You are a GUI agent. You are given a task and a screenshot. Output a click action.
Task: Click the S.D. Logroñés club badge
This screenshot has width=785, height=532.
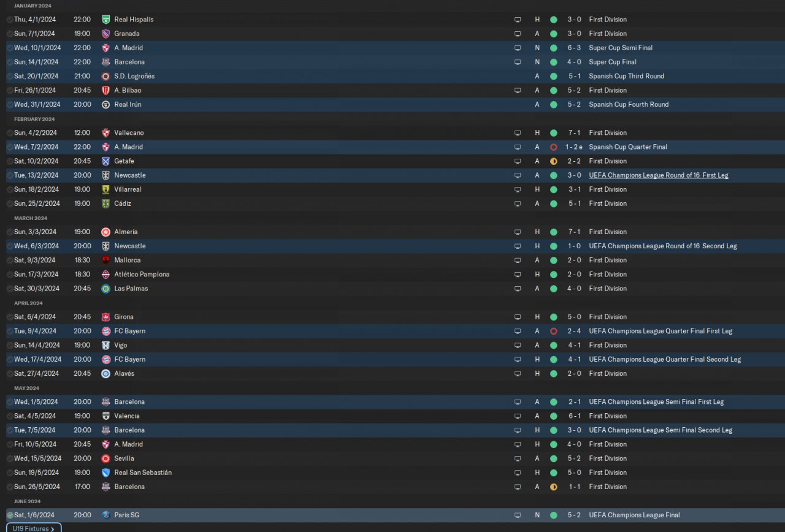(105, 76)
